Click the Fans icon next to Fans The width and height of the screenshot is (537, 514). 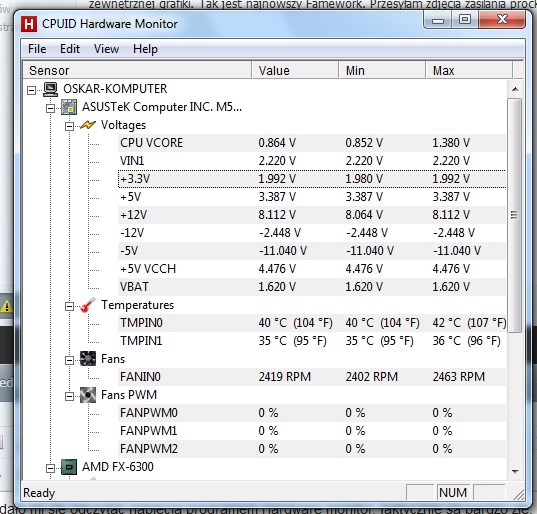tap(88, 359)
